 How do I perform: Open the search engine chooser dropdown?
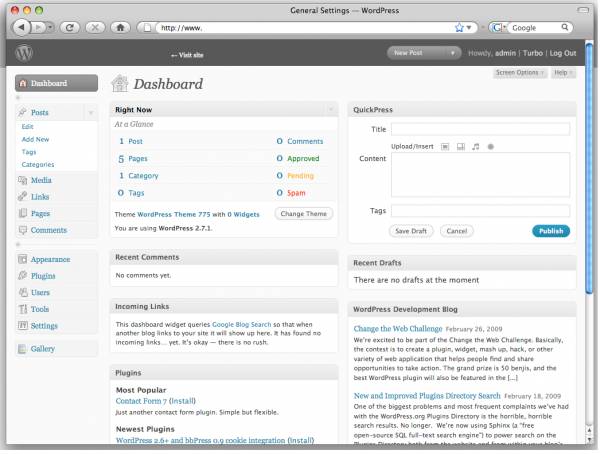498,28
